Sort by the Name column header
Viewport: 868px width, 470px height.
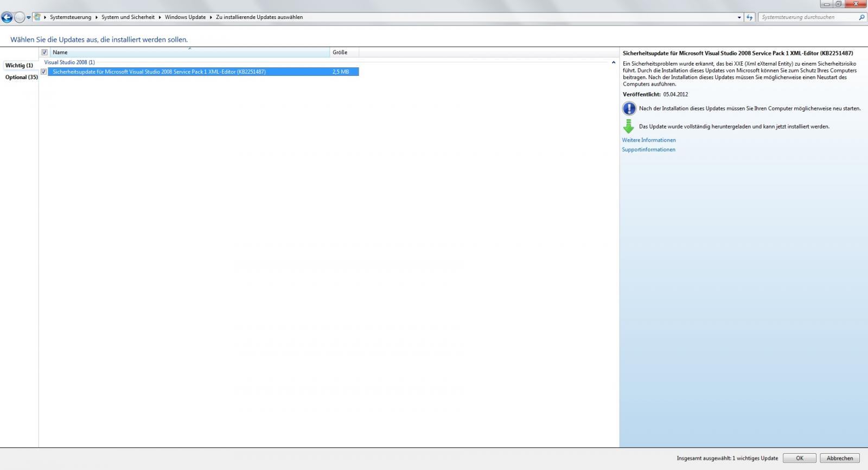click(x=190, y=52)
